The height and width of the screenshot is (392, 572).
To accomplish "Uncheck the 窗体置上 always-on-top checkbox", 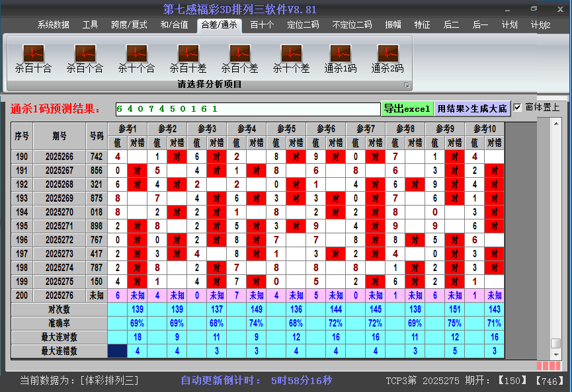I will click(x=518, y=108).
